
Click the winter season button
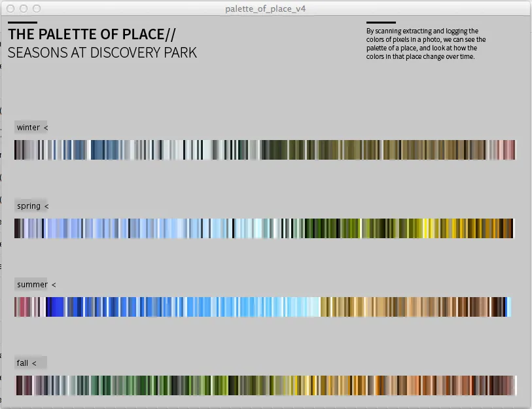[31, 128]
